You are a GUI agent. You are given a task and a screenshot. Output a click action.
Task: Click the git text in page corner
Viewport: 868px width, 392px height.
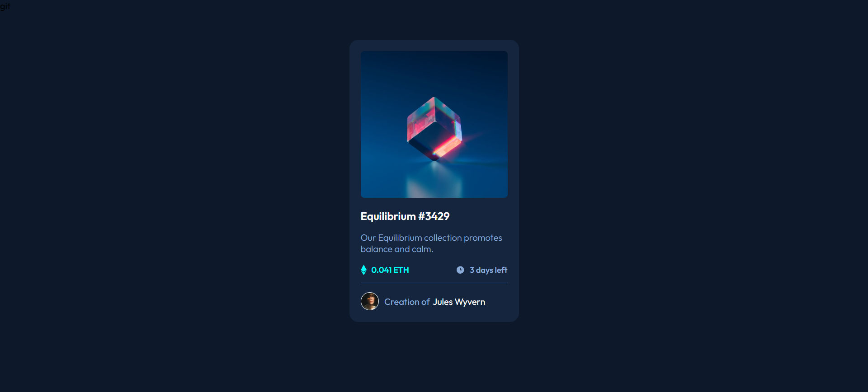click(5, 6)
